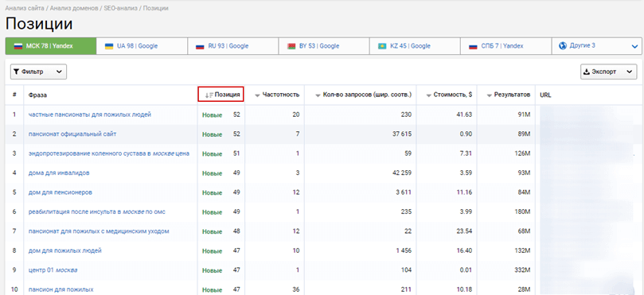Click cost value 41.63
644x295 pixels.
pyautogui.click(x=464, y=115)
